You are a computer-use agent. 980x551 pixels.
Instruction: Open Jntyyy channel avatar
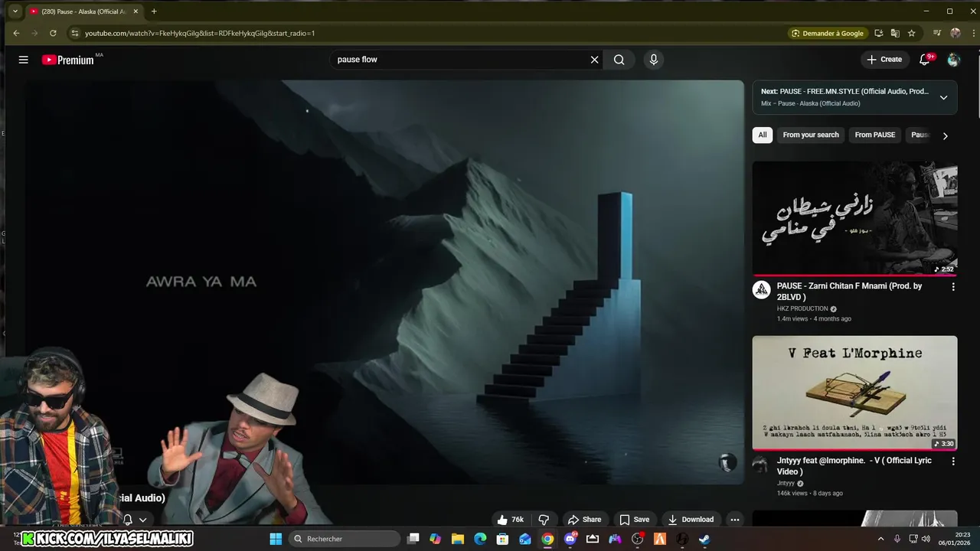click(x=760, y=465)
